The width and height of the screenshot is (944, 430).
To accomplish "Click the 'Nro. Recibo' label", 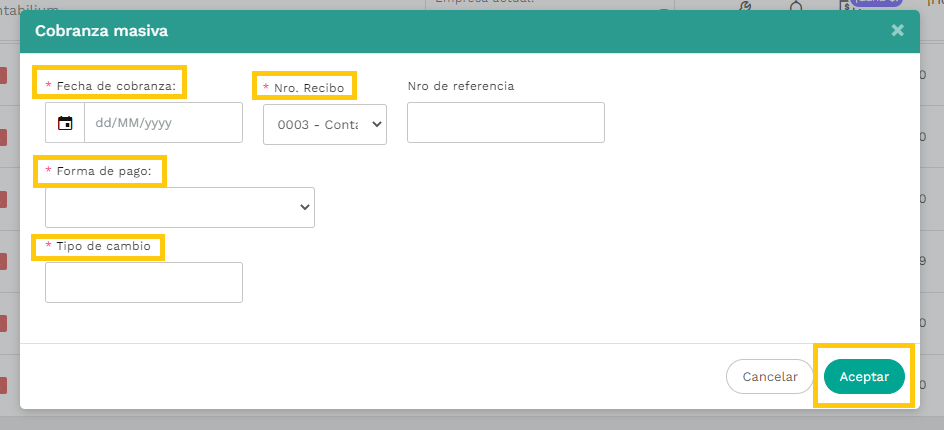I will pyautogui.click(x=309, y=88).
